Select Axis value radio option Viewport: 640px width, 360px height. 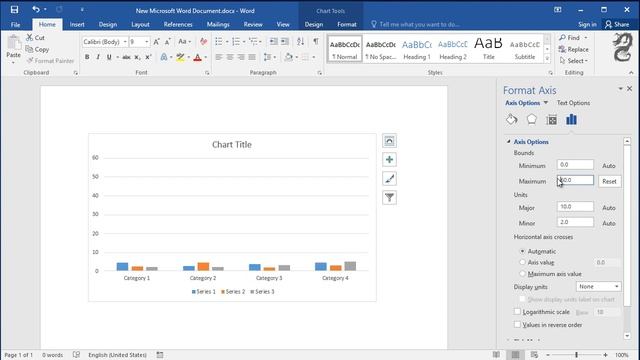click(x=522, y=262)
